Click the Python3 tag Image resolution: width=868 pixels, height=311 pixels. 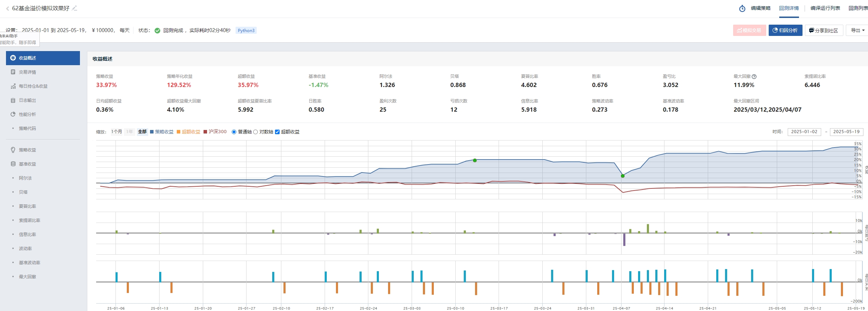pos(246,31)
